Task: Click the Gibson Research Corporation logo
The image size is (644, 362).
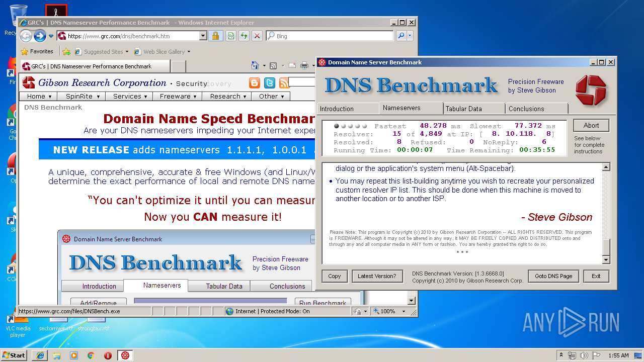Action: coord(95,83)
